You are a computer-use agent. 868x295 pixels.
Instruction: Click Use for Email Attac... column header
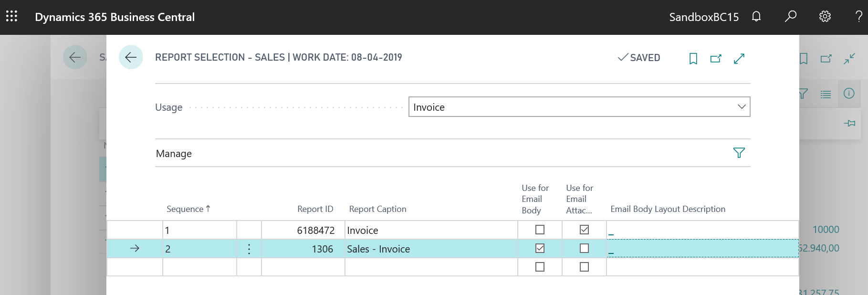pyautogui.click(x=579, y=199)
